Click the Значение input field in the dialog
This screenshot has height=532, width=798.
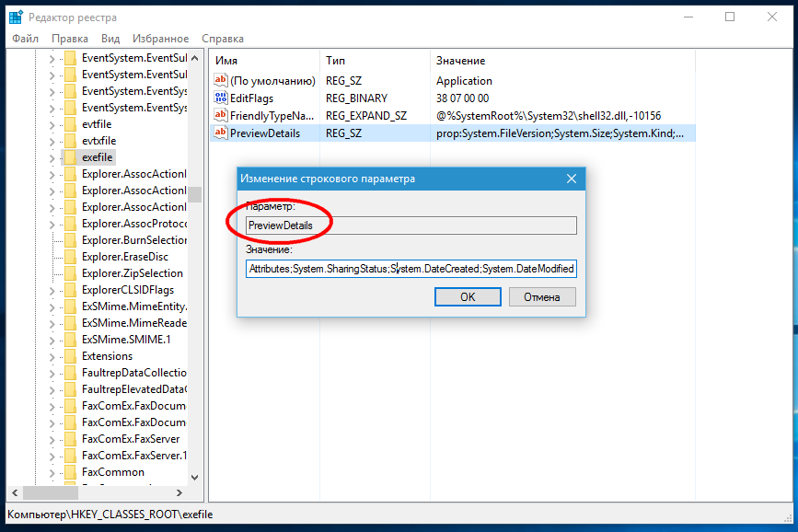coord(411,268)
